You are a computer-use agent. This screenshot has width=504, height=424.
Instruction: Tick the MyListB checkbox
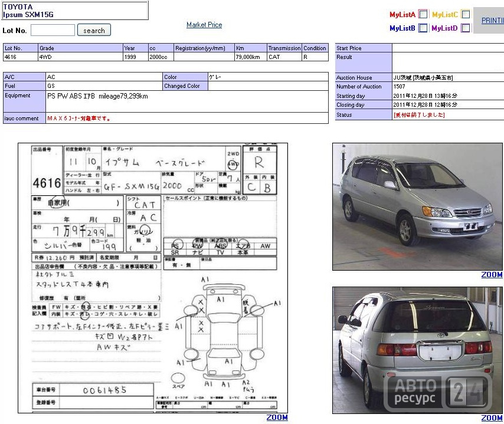pyautogui.click(x=423, y=28)
